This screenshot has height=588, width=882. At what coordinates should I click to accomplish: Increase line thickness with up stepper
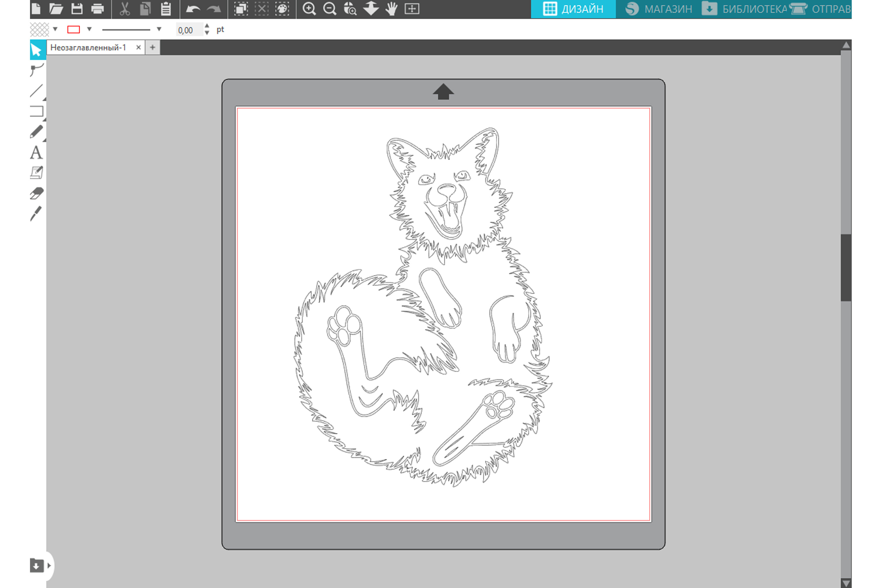[x=207, y=26]
